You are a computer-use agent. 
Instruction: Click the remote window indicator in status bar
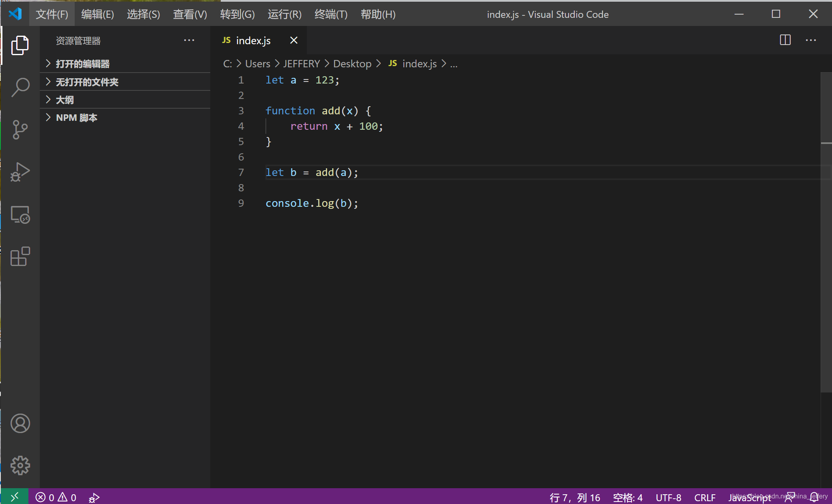(x=14, y=497)
